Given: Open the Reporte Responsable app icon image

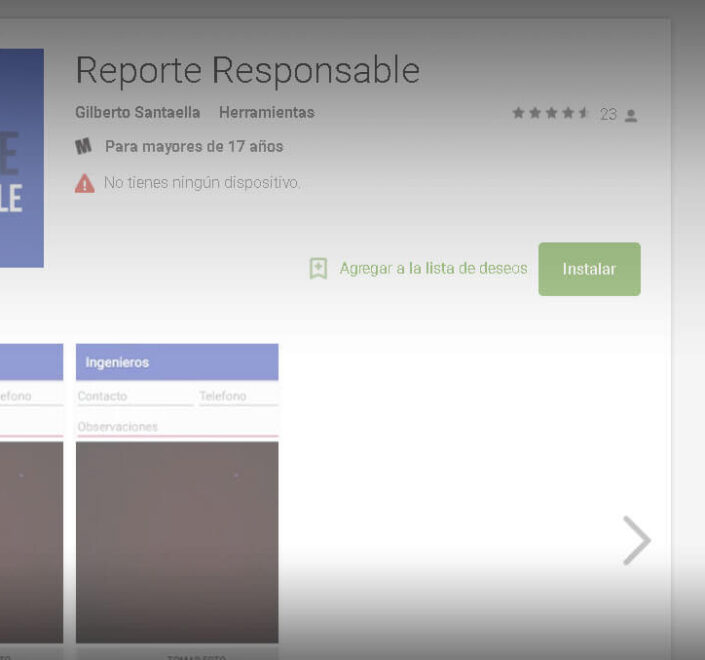Looking at the screenshot, I should pos(22,158).
